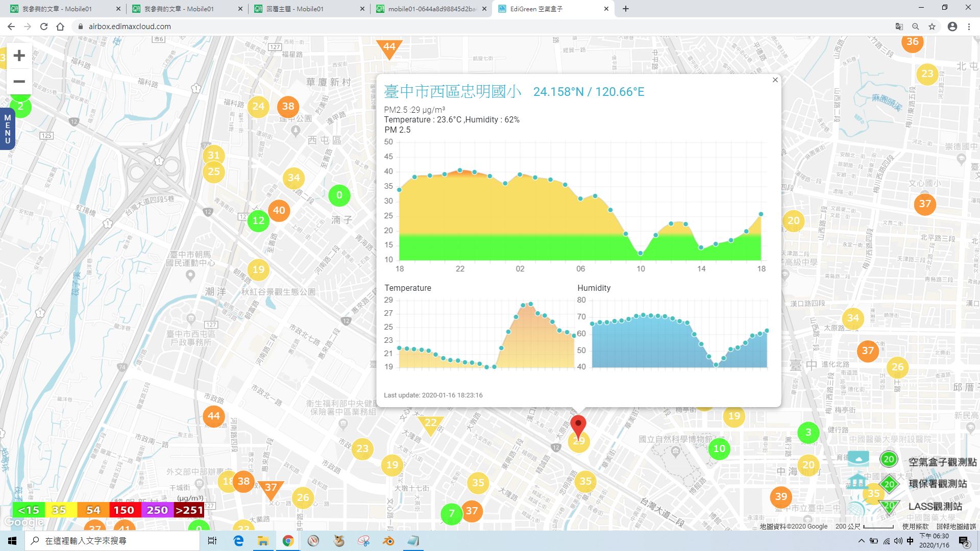Select orange circle marker 38 near 福科路
The height and width of the screenshot is (551, 980).
pyautogui.click(x=288, y=107)
